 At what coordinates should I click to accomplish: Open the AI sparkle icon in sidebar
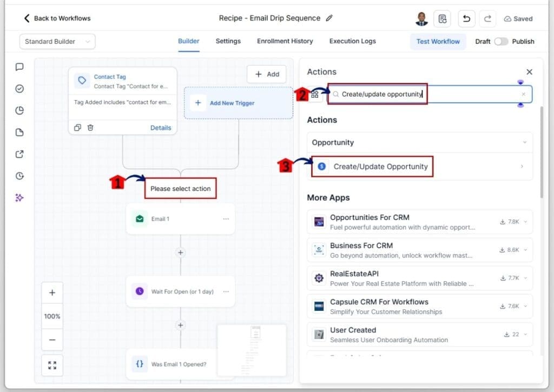point(19,198)
